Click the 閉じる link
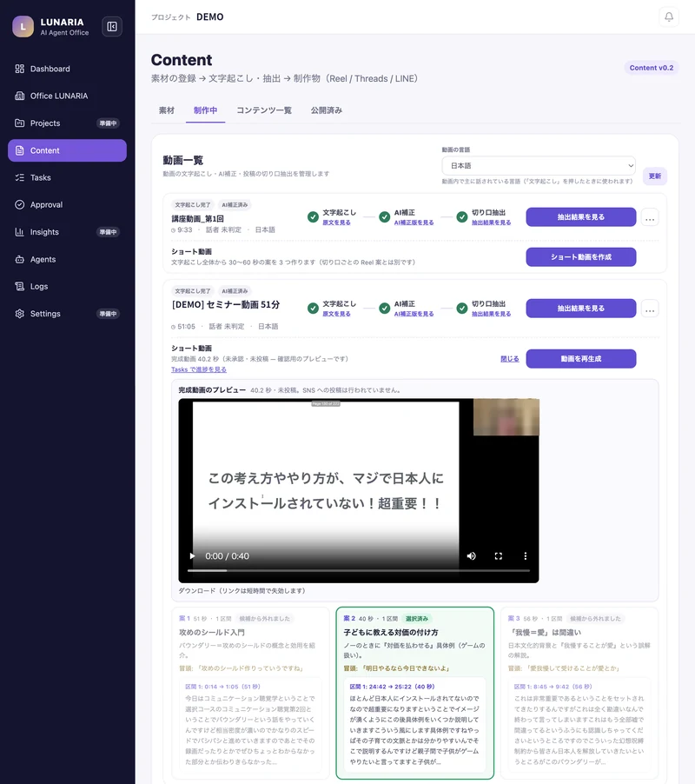The width and height of the screenshot is (695, 784). (x=510, y=359)
